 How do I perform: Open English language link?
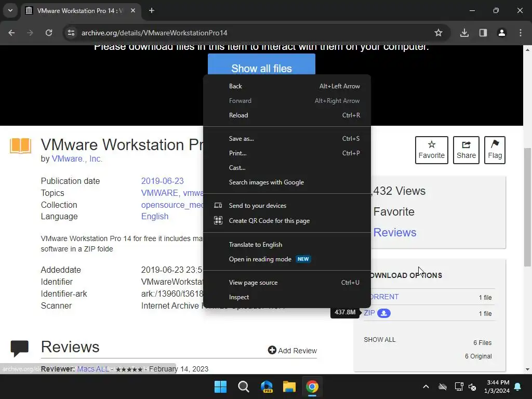coord(155,217)
